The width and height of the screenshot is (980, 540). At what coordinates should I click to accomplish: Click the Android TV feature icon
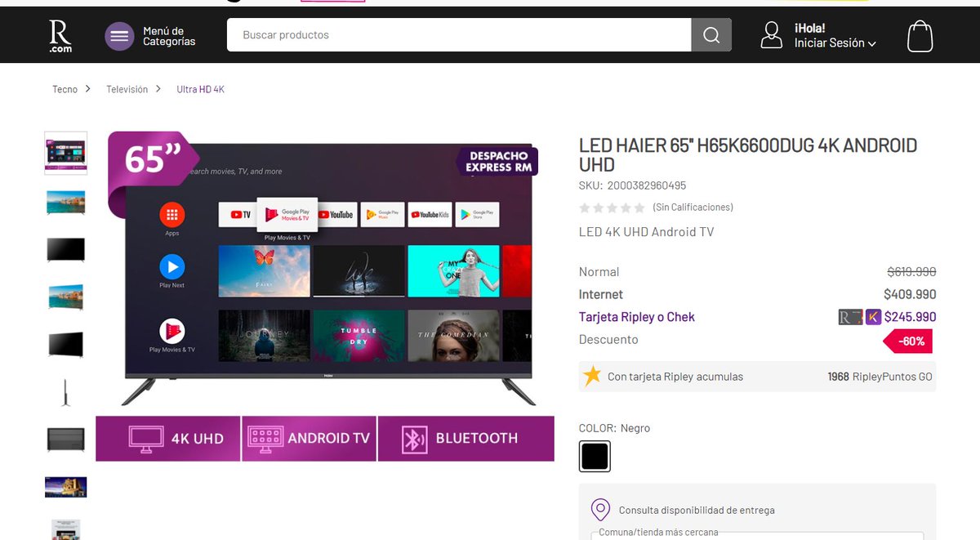pyautogui.click(x=265, y=439)
